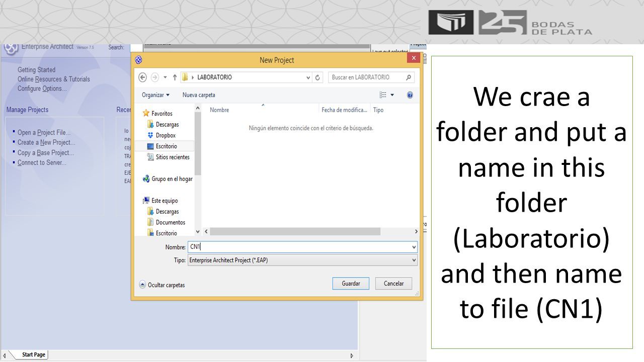644x362 pixels.
Task: Open Configure Options link
Action: point(42,89)
